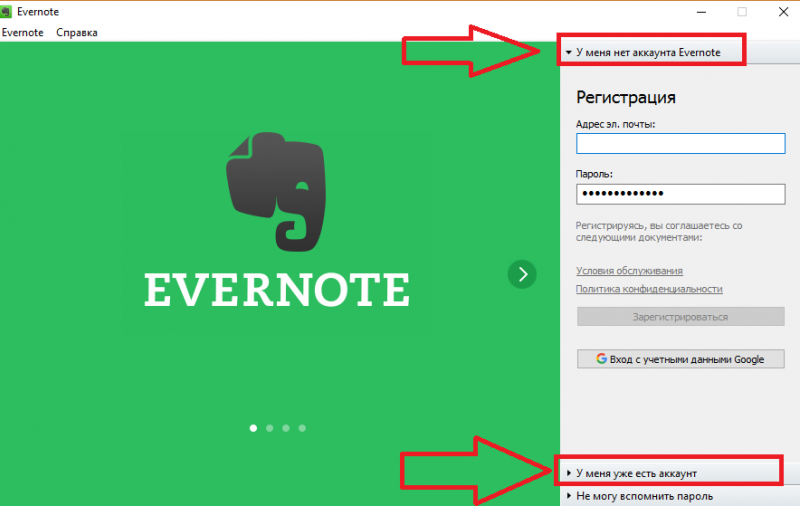This screenshot has width=800, height=506.
Task: Select the fourth carousel dot
Action: pos(302,428)
